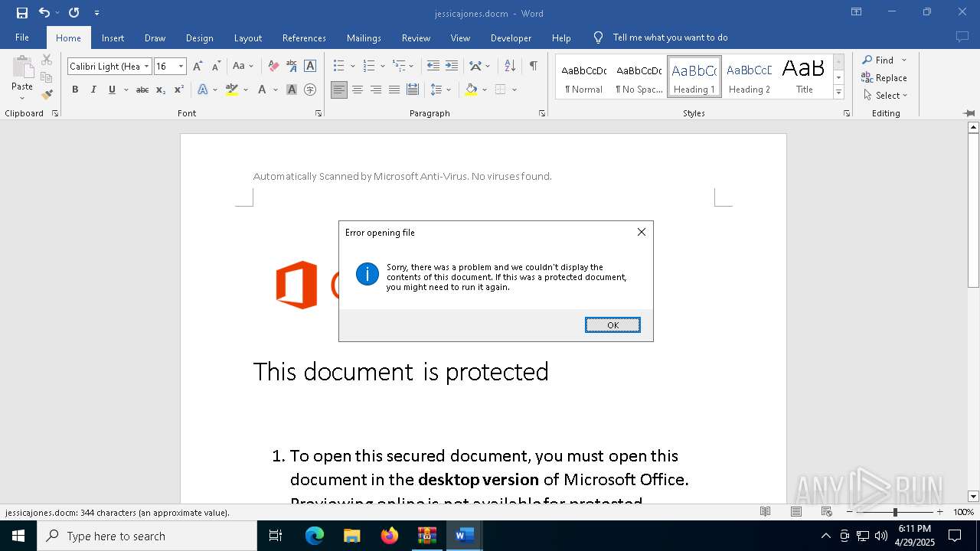Increase font size with Grow Font icon
Screen dimensions: 980x551
(x=198, y=67)
